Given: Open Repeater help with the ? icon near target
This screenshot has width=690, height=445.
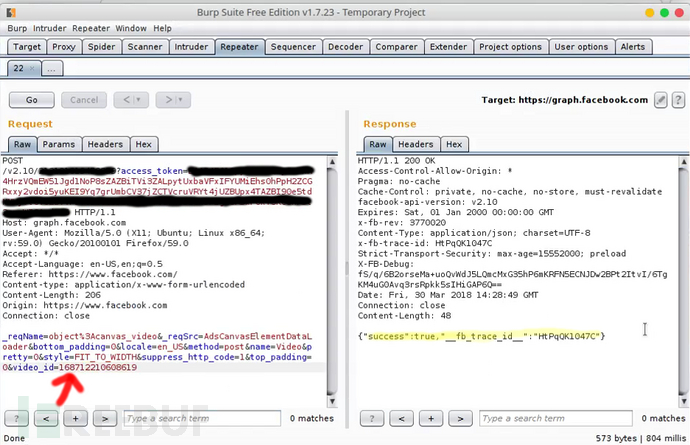Looking at the screenshot, I should (678, 100).
